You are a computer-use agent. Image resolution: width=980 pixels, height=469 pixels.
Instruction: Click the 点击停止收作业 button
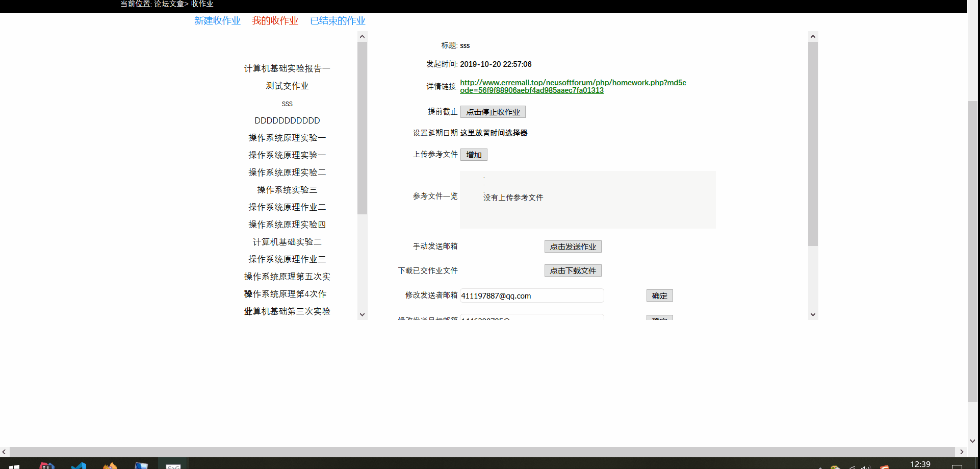(x=493, y=112)
